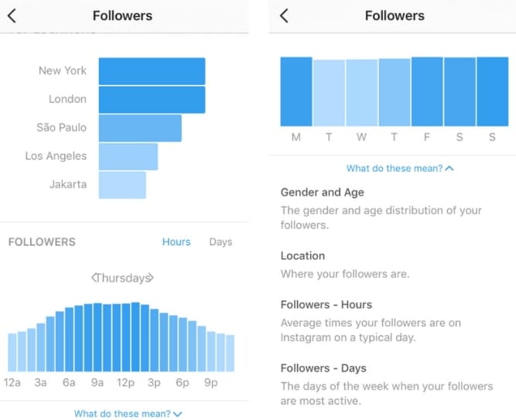
Task: Go to the previous day before Thursdays
Action: pyautogui.click(x=94, y=278)
